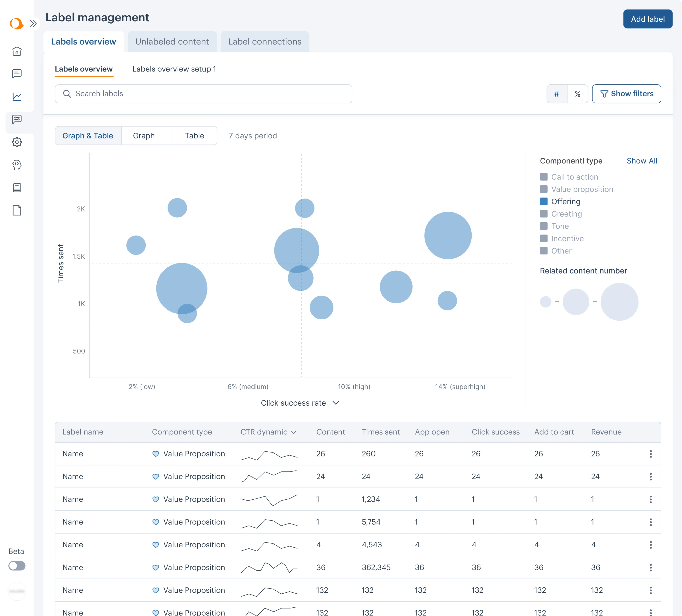The image size is (682, 616).
Task: Click inside the Search labels field
Action: (203, 94)
